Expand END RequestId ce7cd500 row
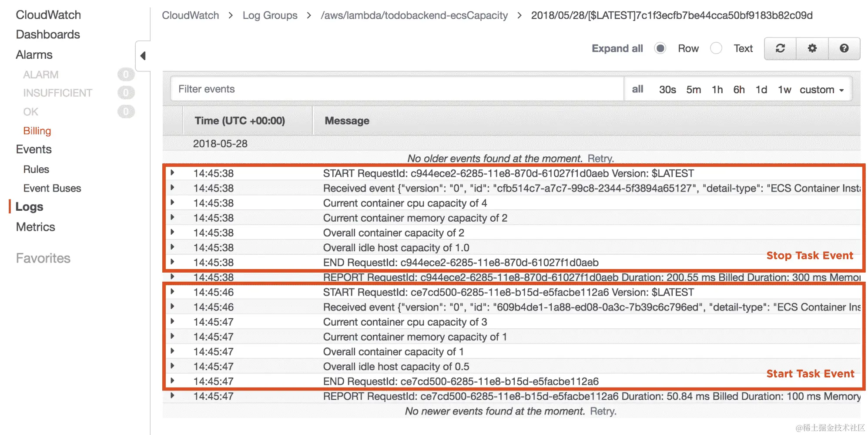 coord(172,381)
